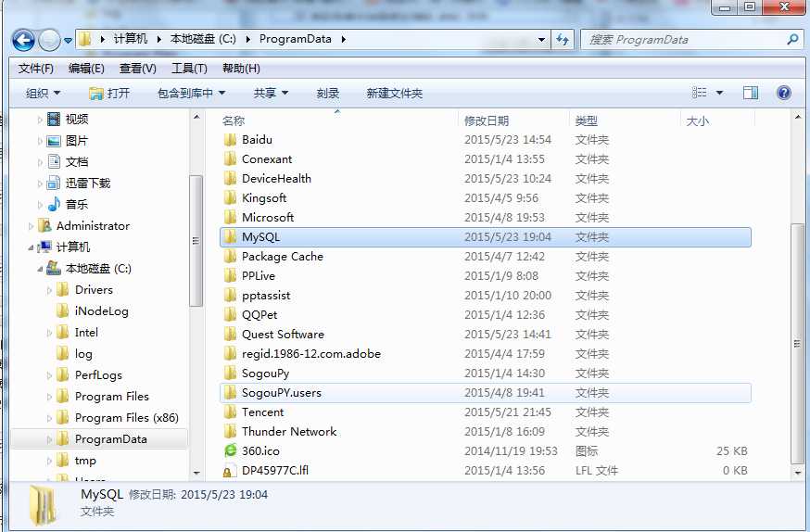The height and width of the screenshot is (532, 810).
Task: Click the Quest Software folder icon
Action: coord(231,335)
